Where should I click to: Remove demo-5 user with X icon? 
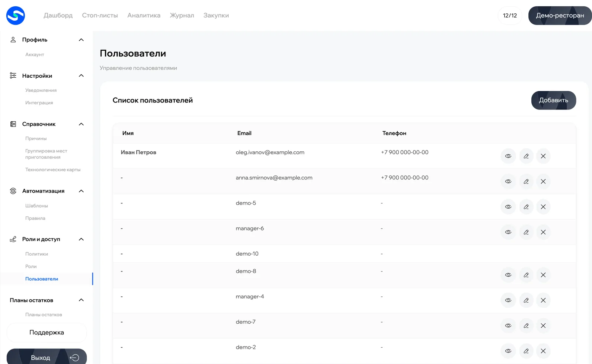click(543, 207)
